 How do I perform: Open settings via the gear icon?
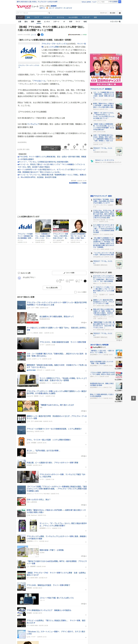point(120,13)
